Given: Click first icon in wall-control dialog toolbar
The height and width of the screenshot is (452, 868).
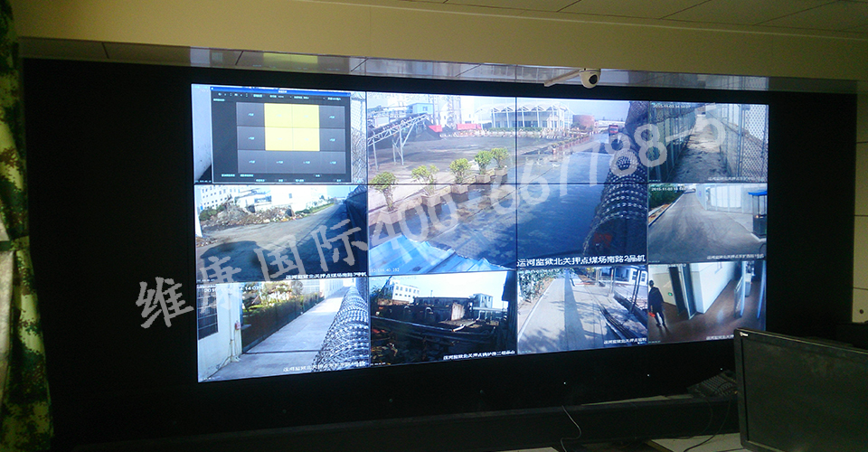Looking at the screenshot, I should 218,96.
